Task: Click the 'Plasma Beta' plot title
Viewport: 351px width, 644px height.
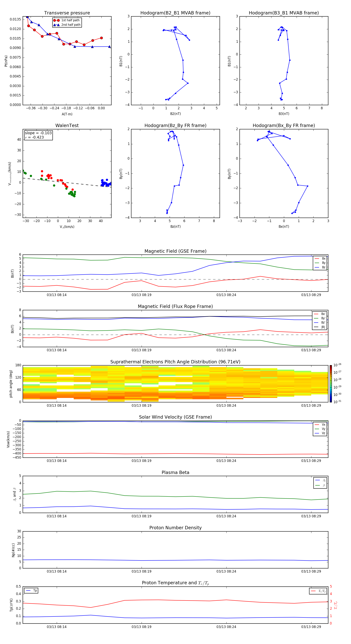Action: 175,472
